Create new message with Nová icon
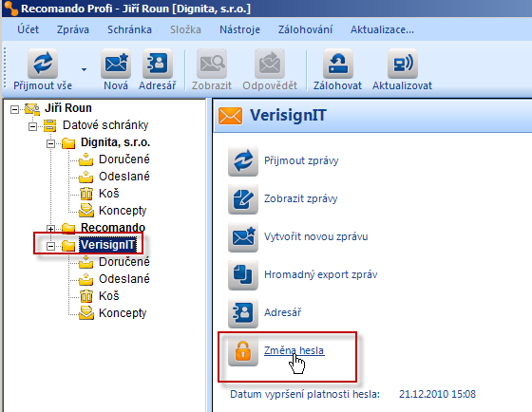The image size is (532, 412). 116,64
